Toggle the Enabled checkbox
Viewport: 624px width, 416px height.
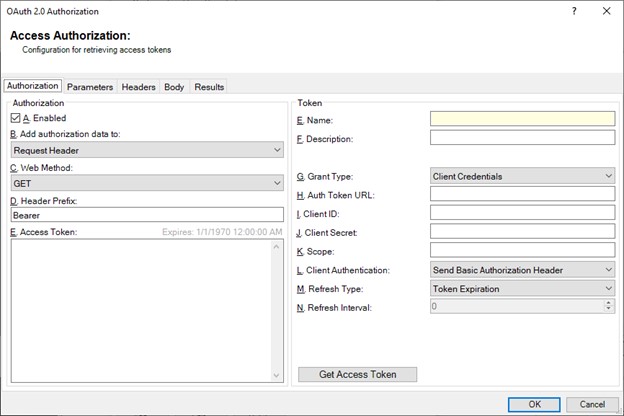click(x=16, y=118)
